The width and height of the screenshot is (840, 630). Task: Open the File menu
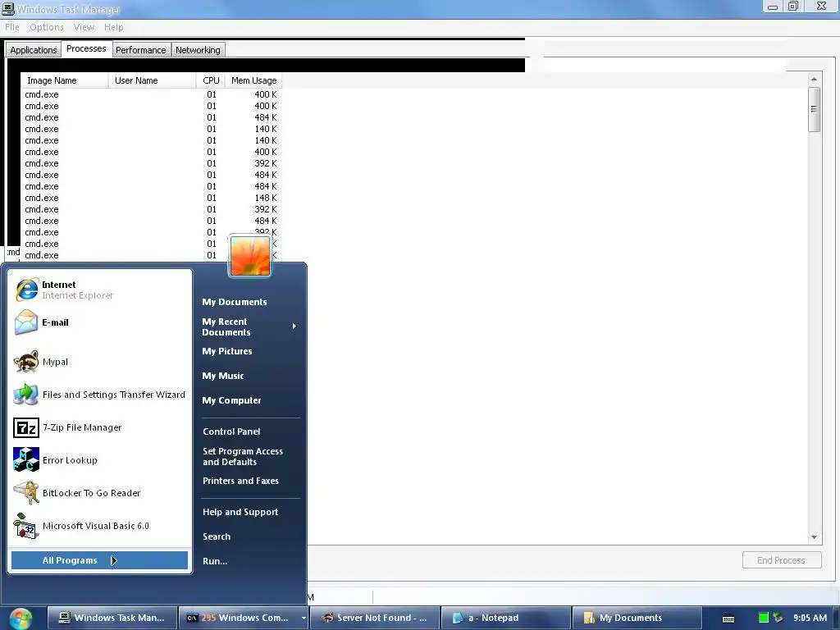pos(11,27)
